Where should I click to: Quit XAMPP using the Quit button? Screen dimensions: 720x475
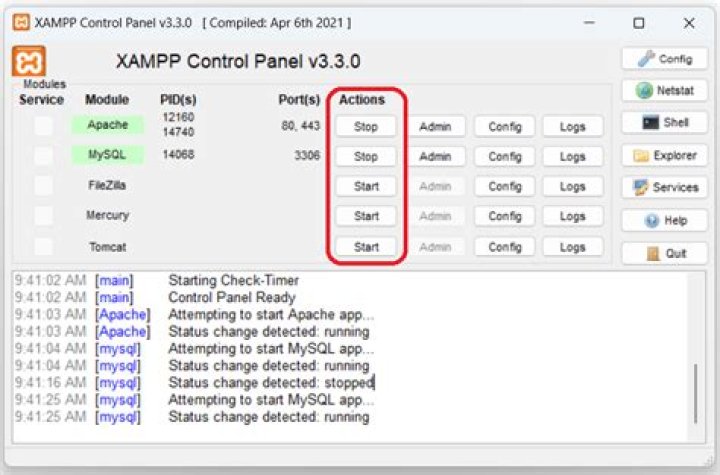[664, 253]
